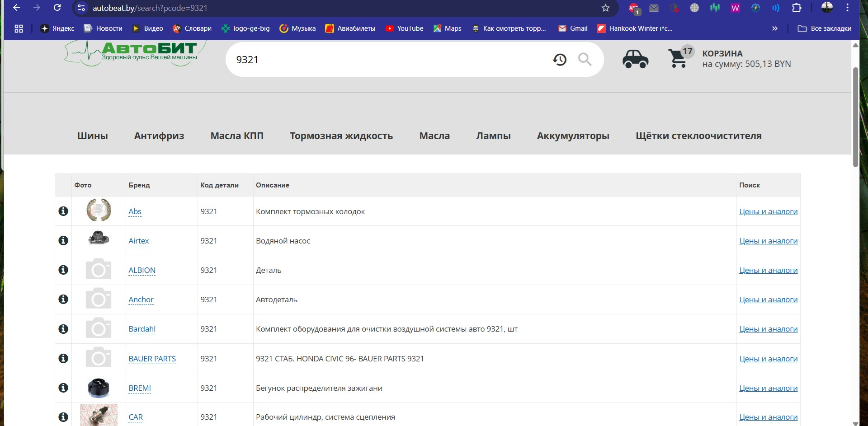The height and width of the screenshot is (426, 868).
Task: Open the Шины category
Action: (x=92, y=136)
